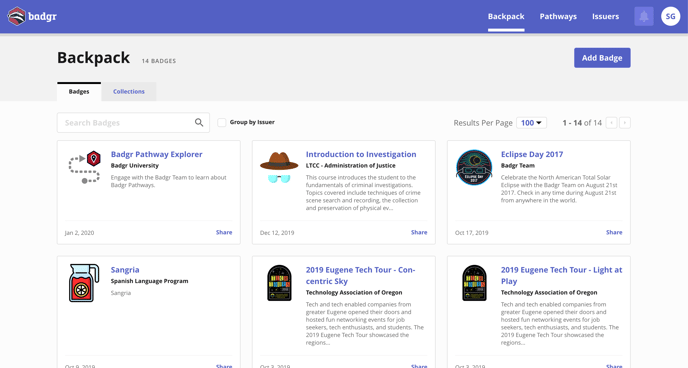Screen dimensions: 688x368
Task: Expand Results Per Page 100 dropdown
Action: [x=531, y=123]
